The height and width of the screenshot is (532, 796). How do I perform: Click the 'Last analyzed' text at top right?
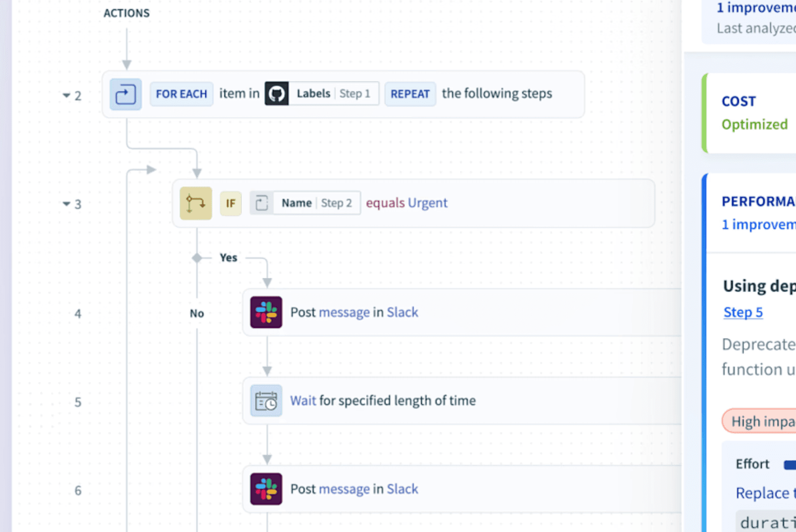pos(756,28)
